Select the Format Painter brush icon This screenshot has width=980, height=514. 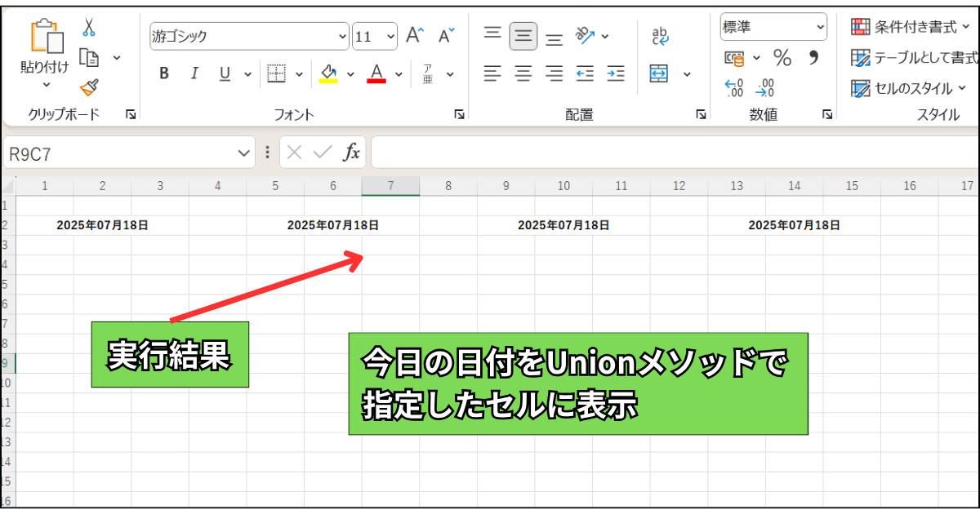pyautogui.click(x=89, y=86)
